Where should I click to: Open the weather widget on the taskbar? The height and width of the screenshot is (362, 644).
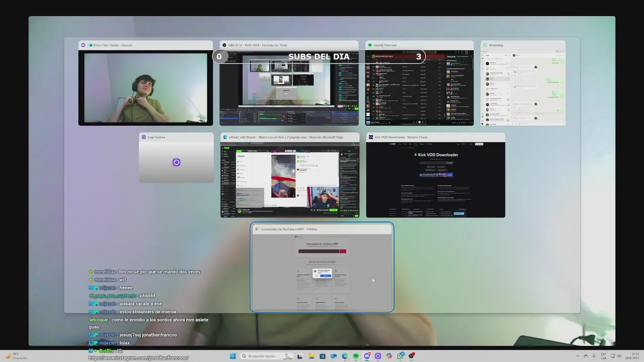click(x=15, y=356)
